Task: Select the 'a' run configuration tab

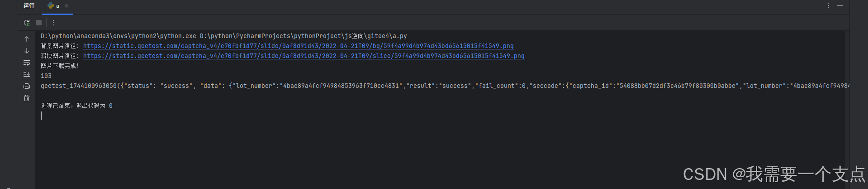Action: [54, 6]
